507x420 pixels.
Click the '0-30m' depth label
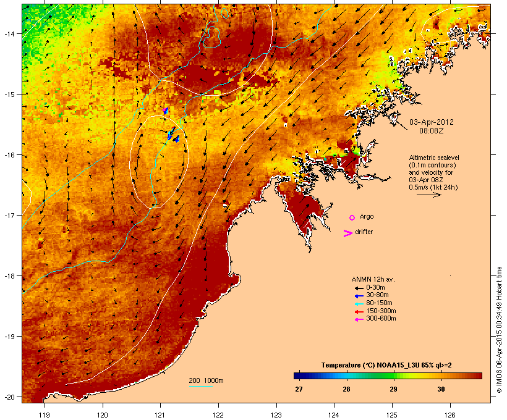pyautogui.click(x=375, y=288)
